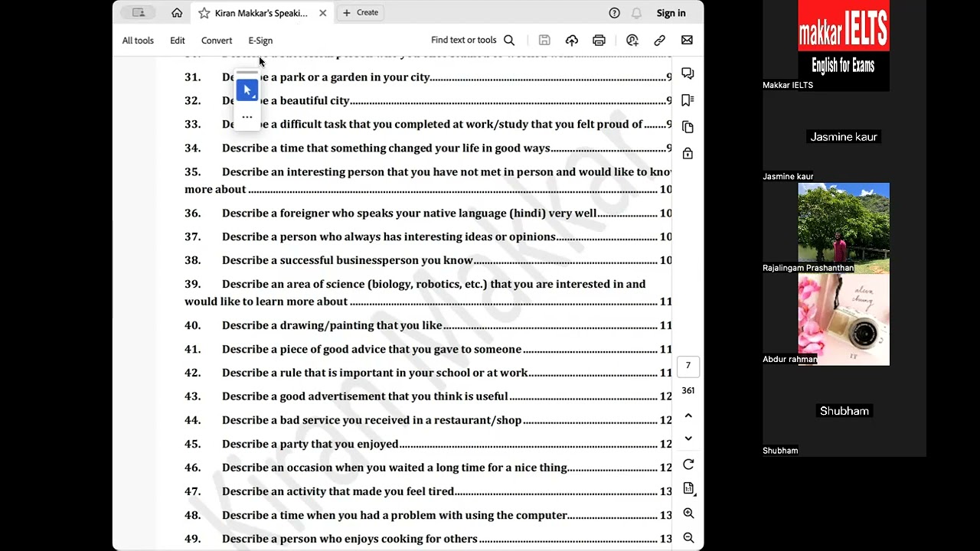Open entry 40 drawing/painting that you like
Screen dimensions: 980x551
click(x=428, y=326)
